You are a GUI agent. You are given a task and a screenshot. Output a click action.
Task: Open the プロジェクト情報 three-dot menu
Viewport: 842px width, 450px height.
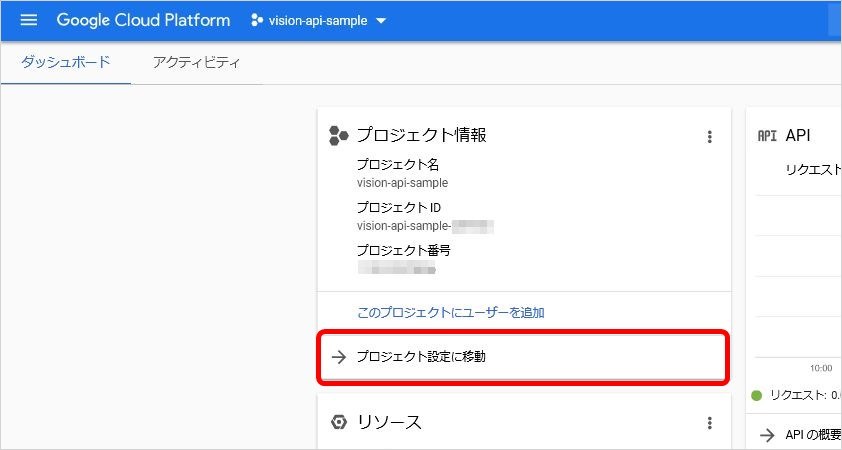click(x=709, y=137)
